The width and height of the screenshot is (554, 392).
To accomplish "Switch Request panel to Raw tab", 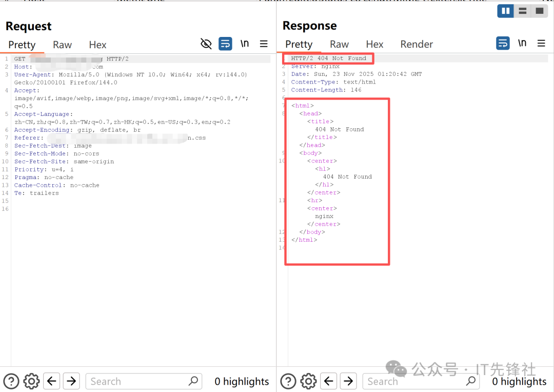I will tap(62, 45).
